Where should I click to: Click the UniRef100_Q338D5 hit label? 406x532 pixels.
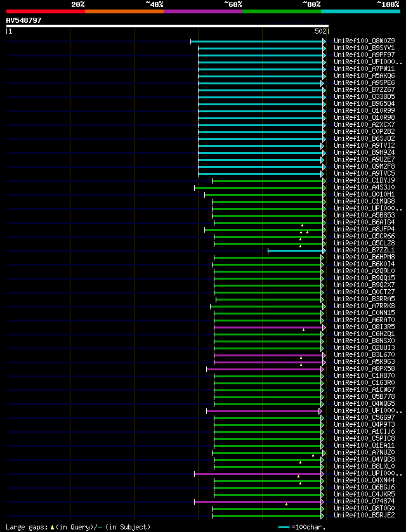[364, 96]
